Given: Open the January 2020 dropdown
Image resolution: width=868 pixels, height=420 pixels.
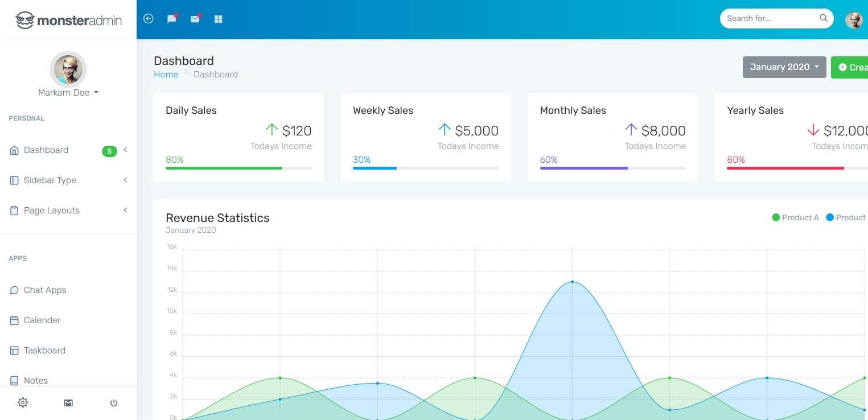Looking at the screenshot, I should [784, 67].
